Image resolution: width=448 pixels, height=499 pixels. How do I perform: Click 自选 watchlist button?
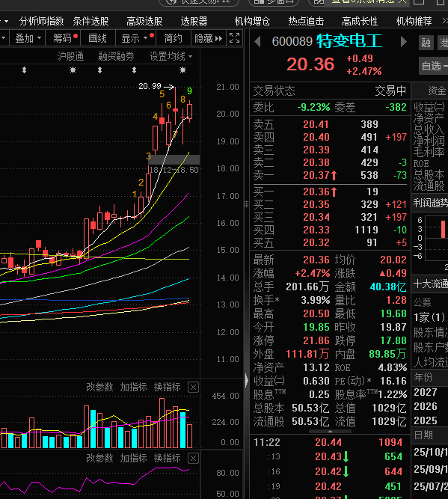(433, 66)
